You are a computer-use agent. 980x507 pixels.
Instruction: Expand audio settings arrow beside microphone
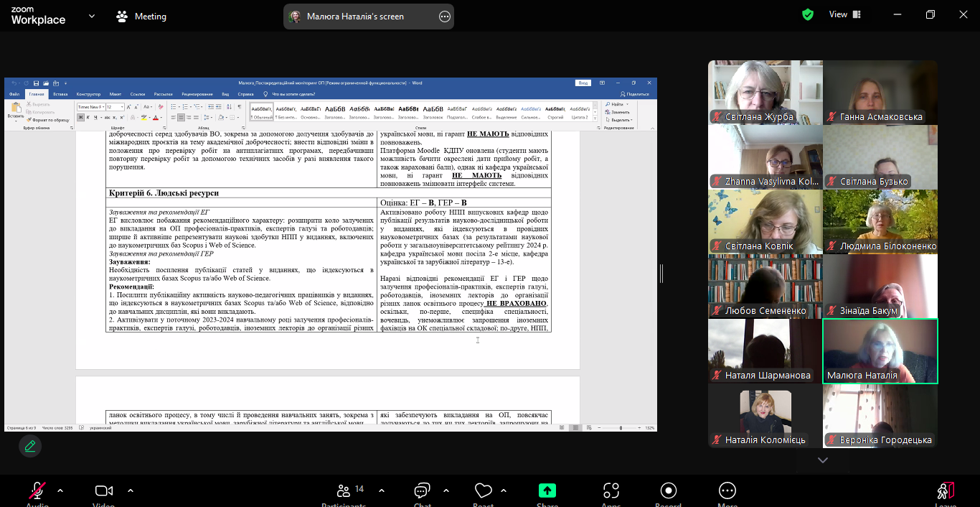coord(60,491)
